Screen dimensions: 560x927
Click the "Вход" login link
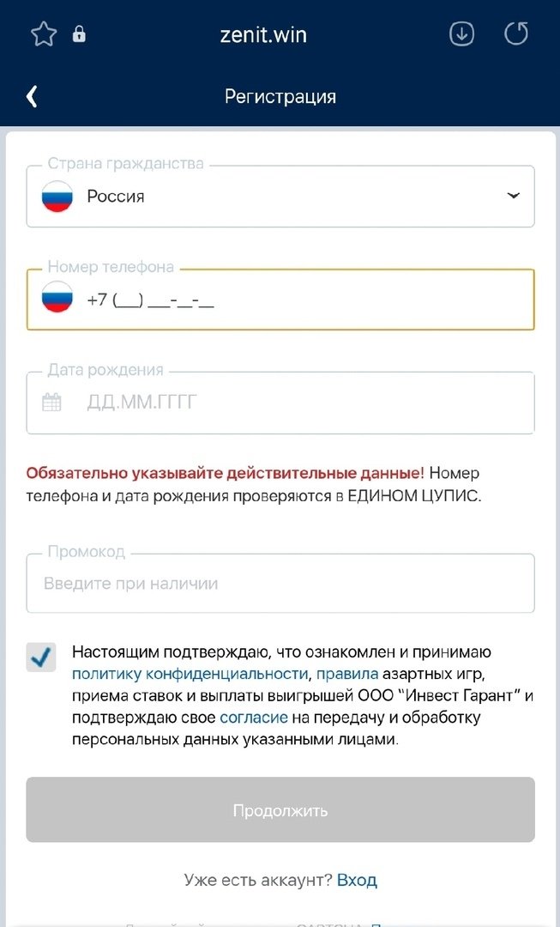point(357,880)
